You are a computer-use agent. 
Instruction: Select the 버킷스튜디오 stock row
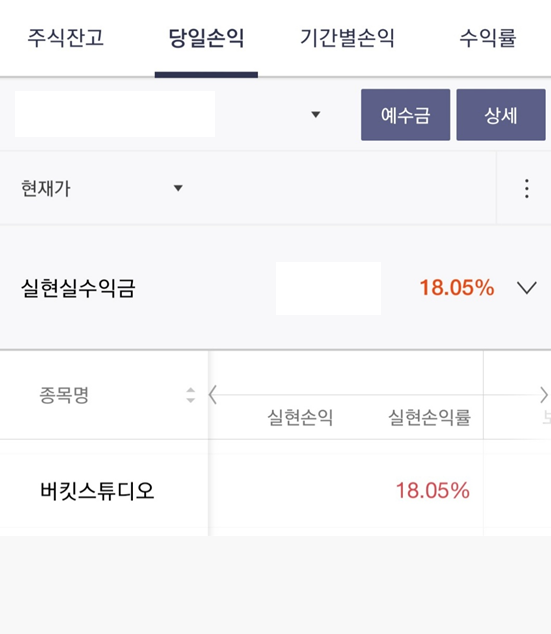point(275,490)
